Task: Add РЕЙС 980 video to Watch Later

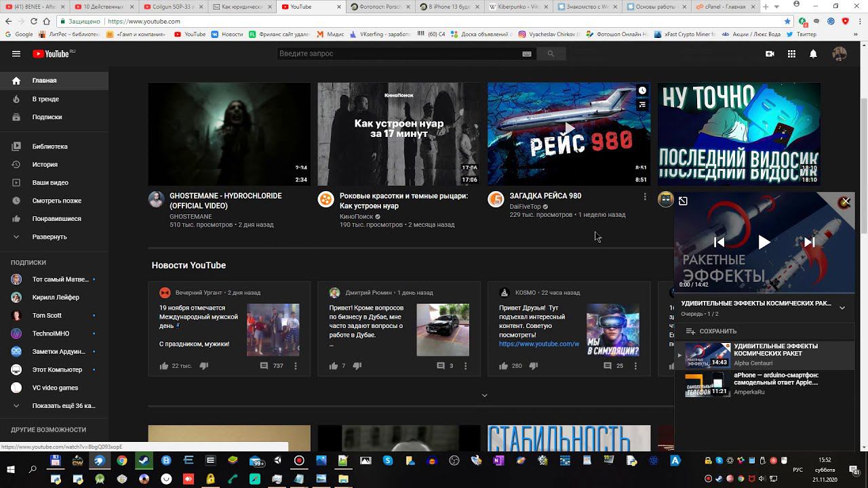Action: click(642, 90)
